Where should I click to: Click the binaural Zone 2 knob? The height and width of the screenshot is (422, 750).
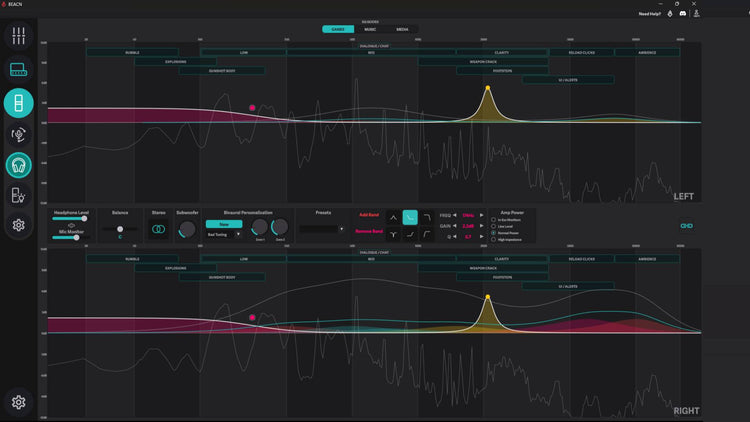(280, 227)
